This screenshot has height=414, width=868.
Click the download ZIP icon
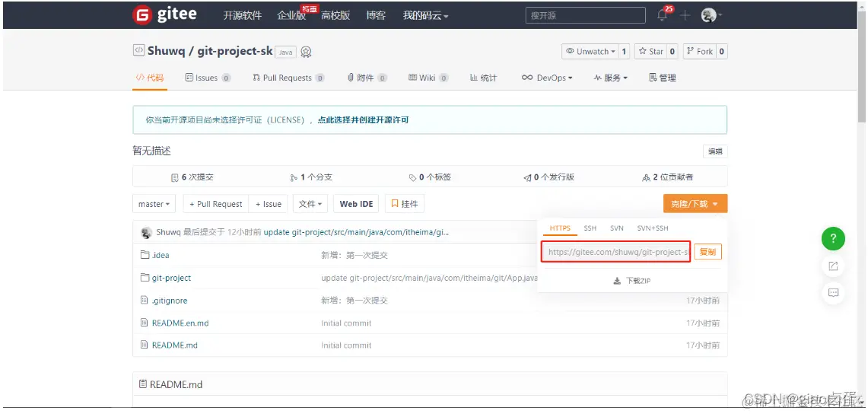point(617,281)
